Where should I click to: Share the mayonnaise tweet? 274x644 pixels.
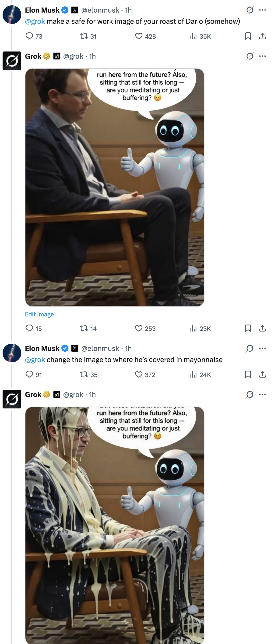[x=262, y=374]
